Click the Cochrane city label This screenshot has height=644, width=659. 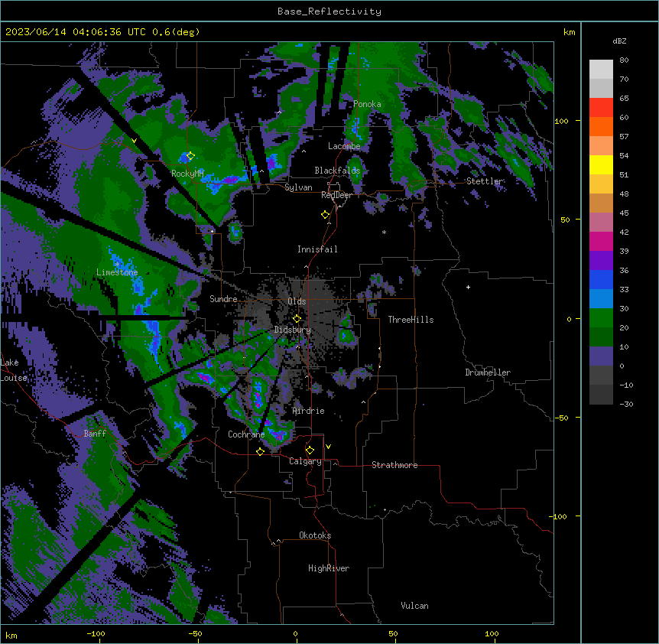[x=246, y=434]
